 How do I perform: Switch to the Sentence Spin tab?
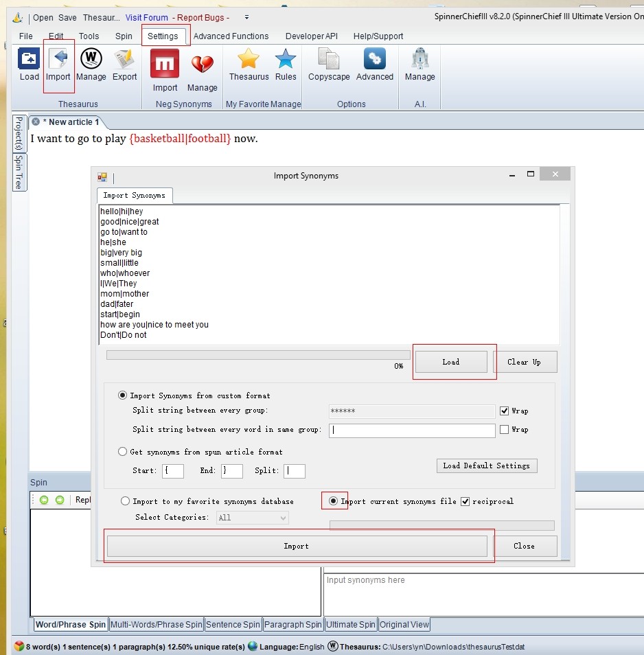[x=233, y=625]
